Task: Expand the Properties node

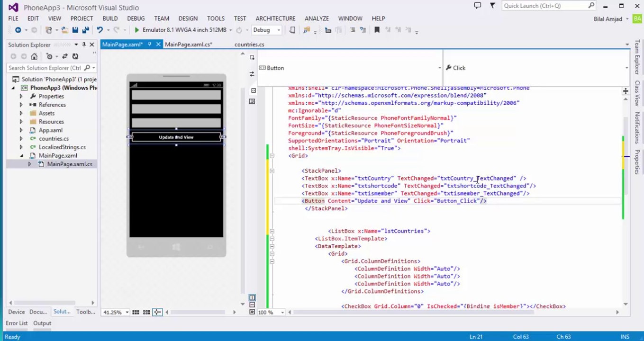Action: (x=21, y=96)
